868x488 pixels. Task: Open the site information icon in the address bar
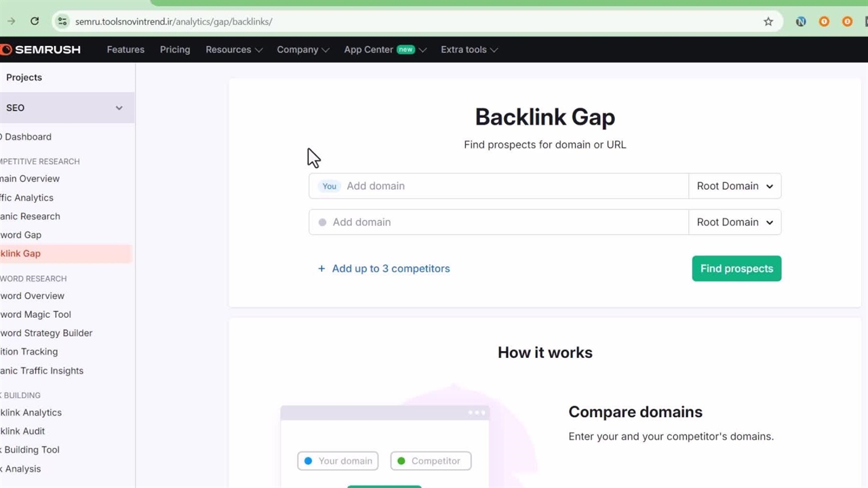point(62,22)
